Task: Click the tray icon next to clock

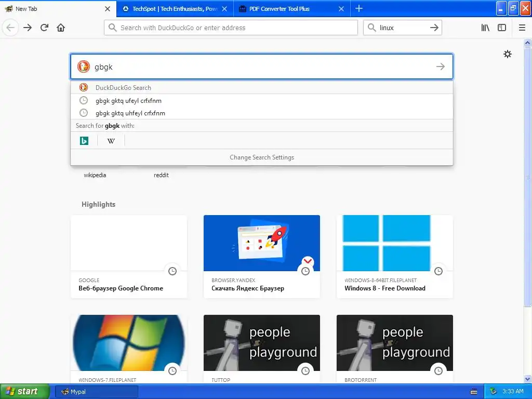Action: tap(493, 392)
